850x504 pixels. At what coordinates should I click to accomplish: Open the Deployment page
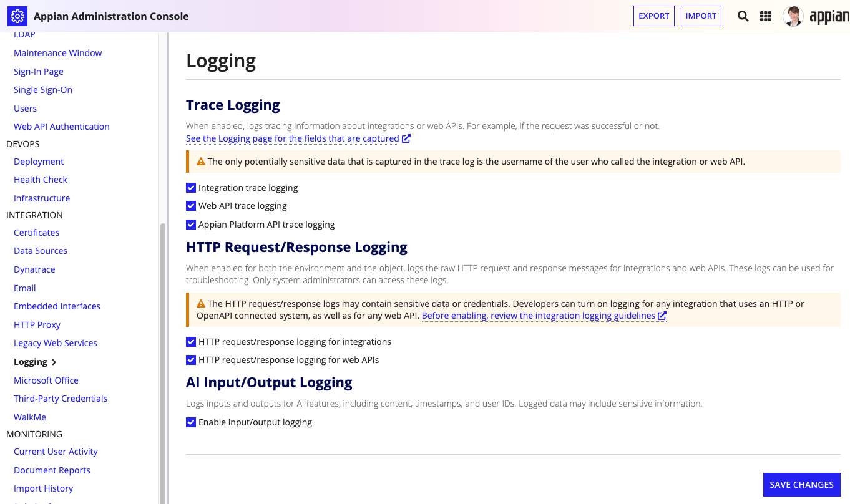(x=39, y=162)
